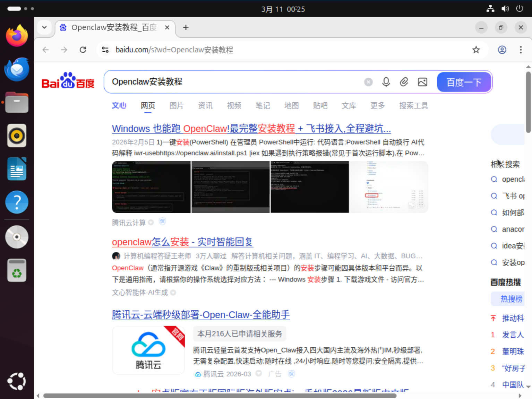Open the Firefox three-dot menu
Image resolution: width=532 pixels, height=399 pixels.
[x=521, y=50]
